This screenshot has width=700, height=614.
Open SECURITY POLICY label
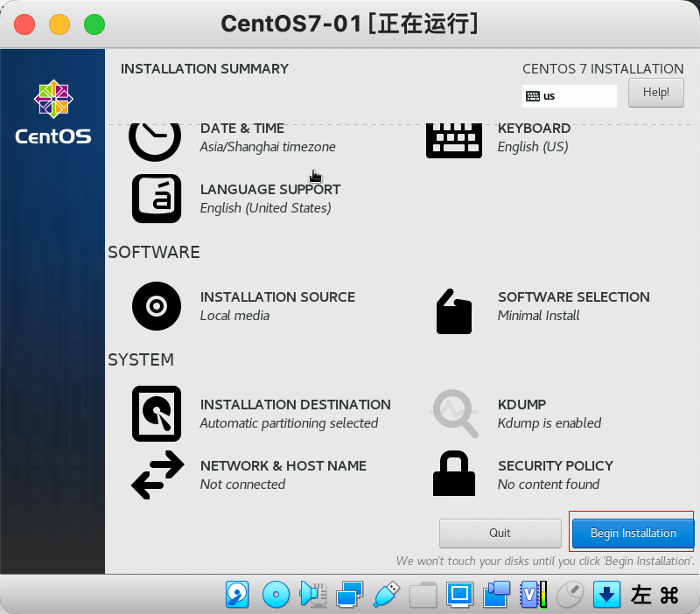pos(556,465)
